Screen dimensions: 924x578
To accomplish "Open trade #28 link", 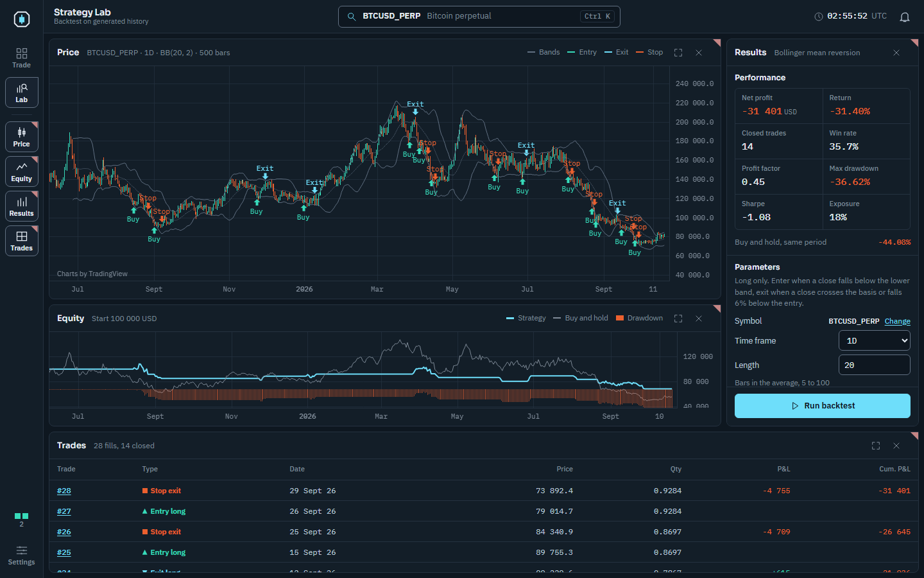I will [x=64, y=491].
